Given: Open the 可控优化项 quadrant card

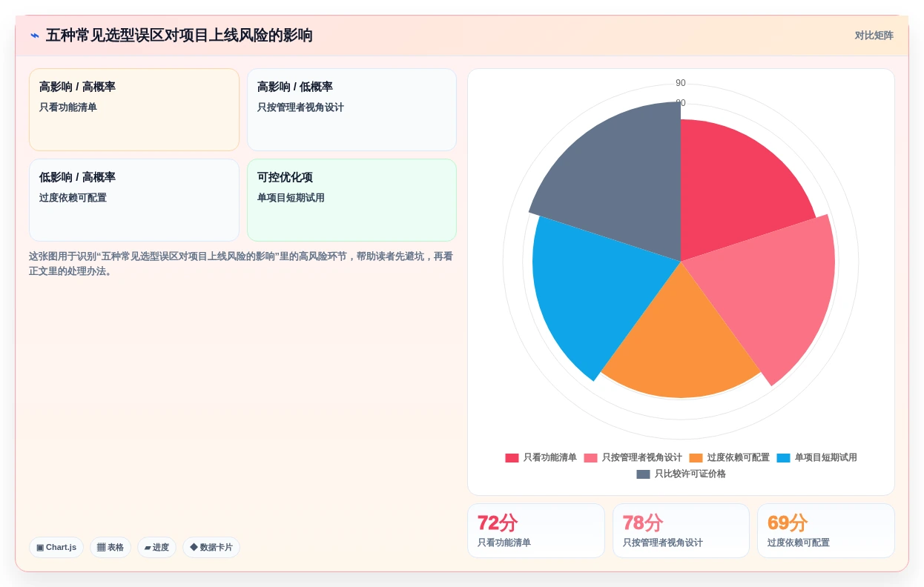Looking at the screenshot, I should click(x=352, y=200).
